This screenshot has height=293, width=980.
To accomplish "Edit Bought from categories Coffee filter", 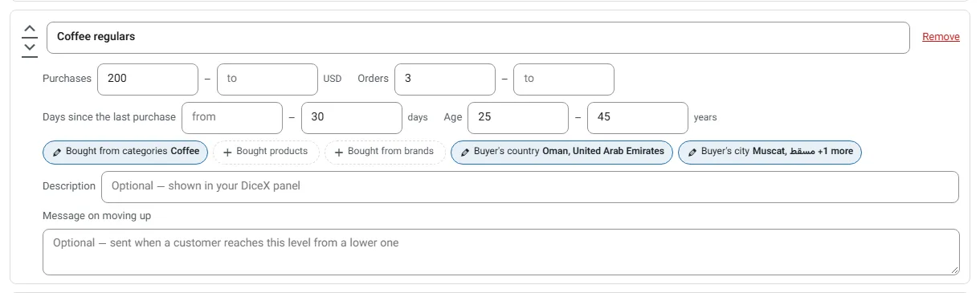I will click(x=125, y=152).
